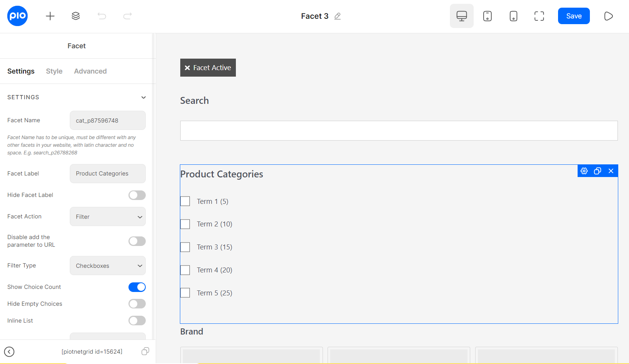
Task: Switch to the Style tab
Action: point(54,71)
